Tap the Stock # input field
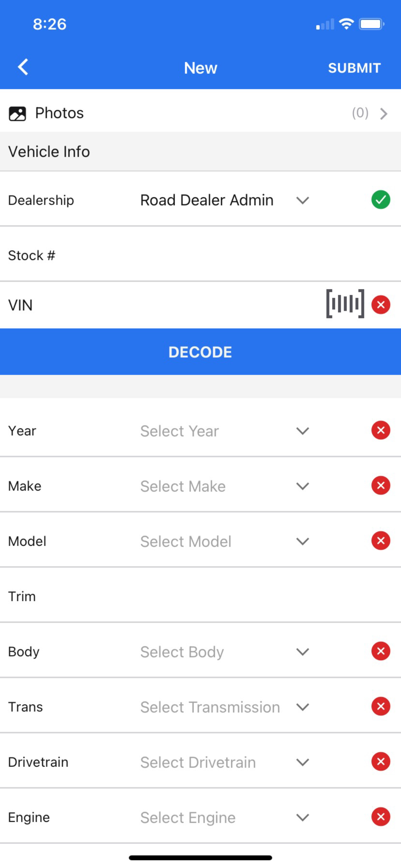The width and height of the screenshot is (401, 868). pos(200,255)
